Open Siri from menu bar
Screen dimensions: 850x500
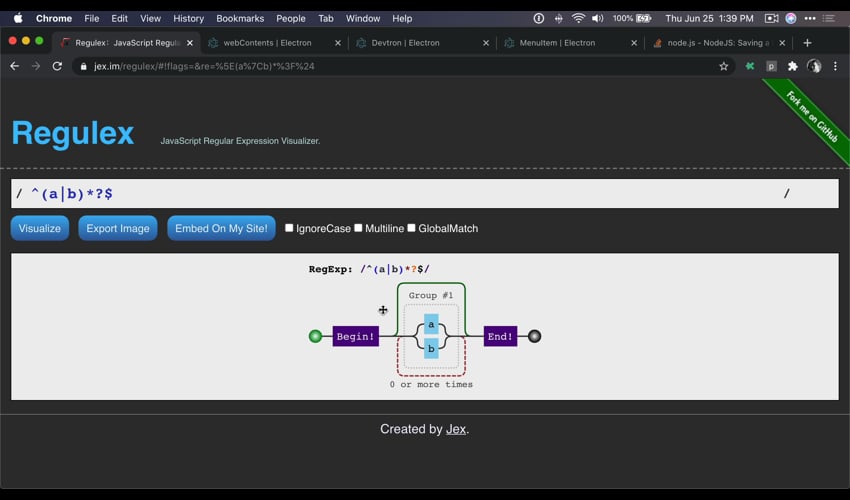click(x=791, y=18)
